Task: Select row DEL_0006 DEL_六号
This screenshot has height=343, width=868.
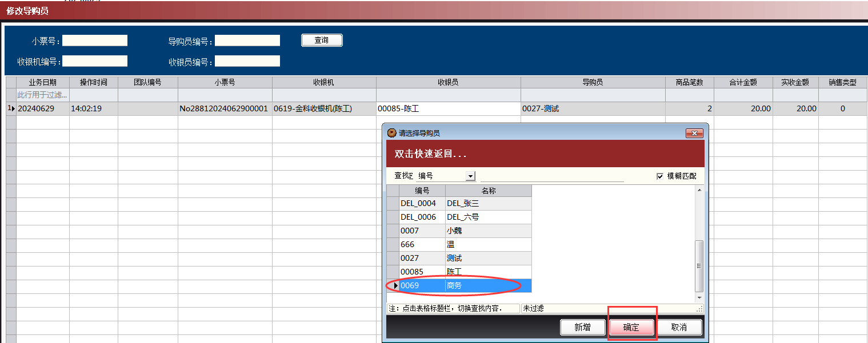Action: point(459,217)
